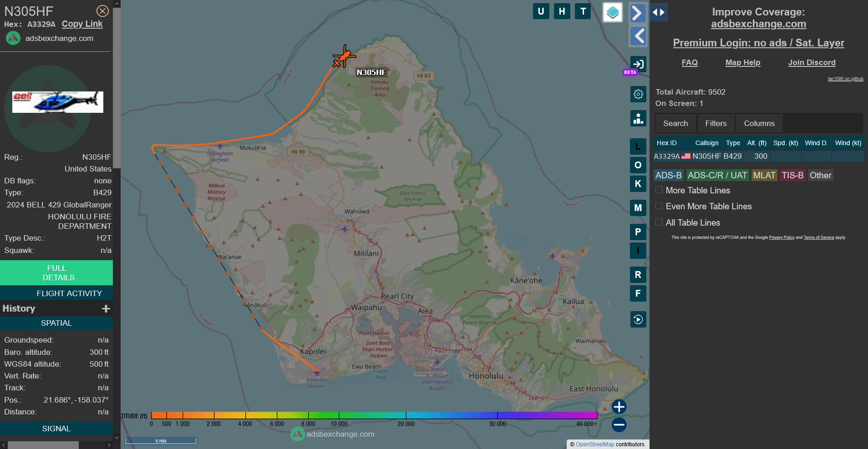This screenshot has width=868, height=449.
Task: Click the left panel vertical scrollbar
Action: pyautogui.click(x=117, y=89)
